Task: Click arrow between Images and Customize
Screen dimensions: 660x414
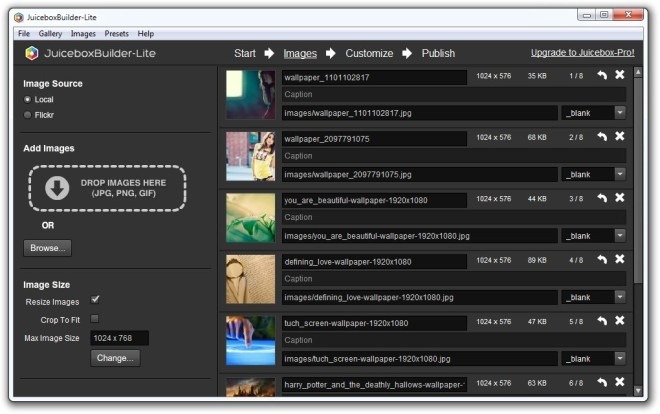Action: point(331,53)
